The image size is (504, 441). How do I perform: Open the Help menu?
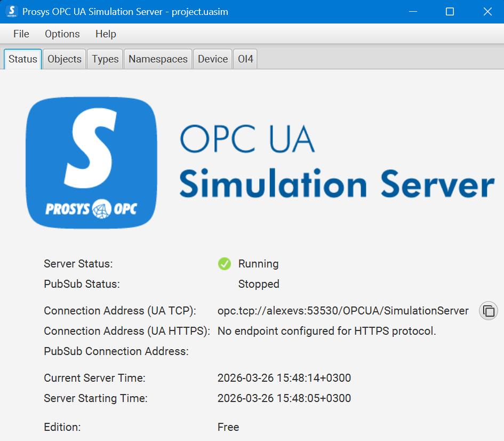(x=106, y=34)
